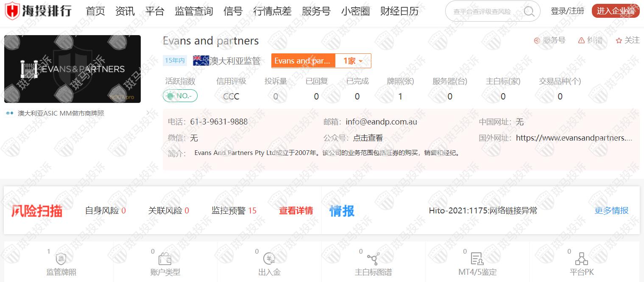Open the 更多情报 link
The height and width of the screenshot is (282, 644).
click(611, 210)
